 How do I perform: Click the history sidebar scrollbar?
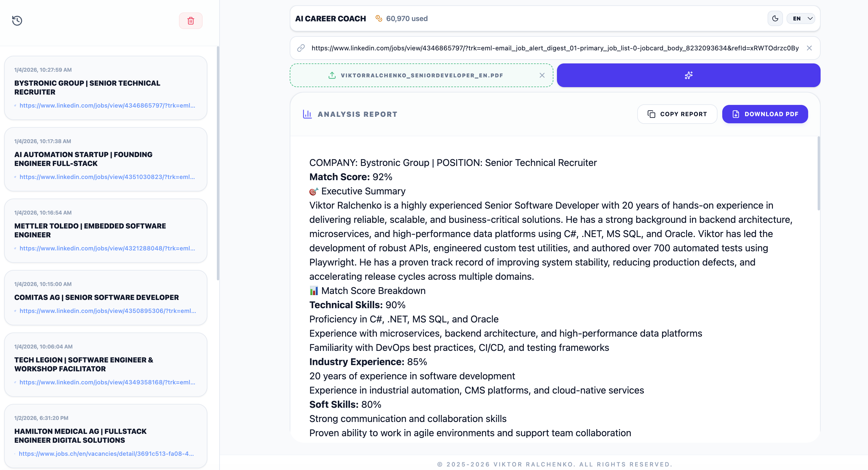pyautogui.click(x=218, y=164)
